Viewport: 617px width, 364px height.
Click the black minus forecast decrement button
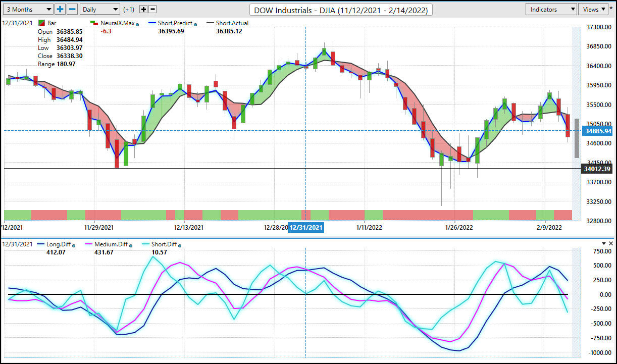[x=153, y=9]
